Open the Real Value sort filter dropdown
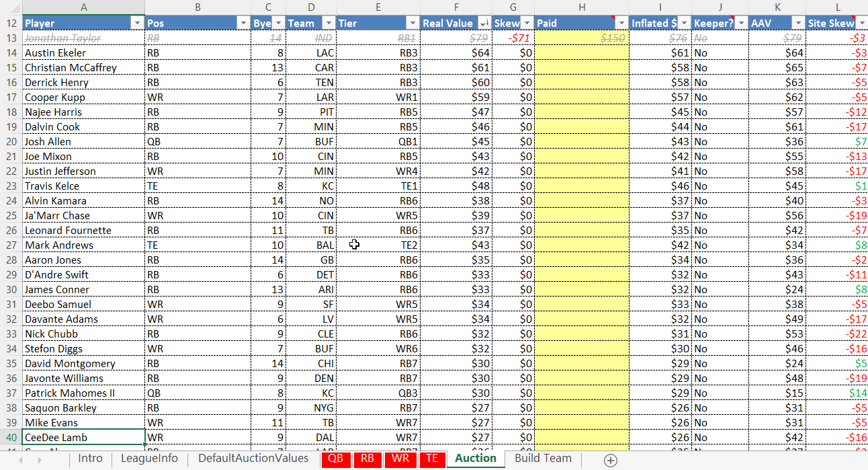 point(484,23)
